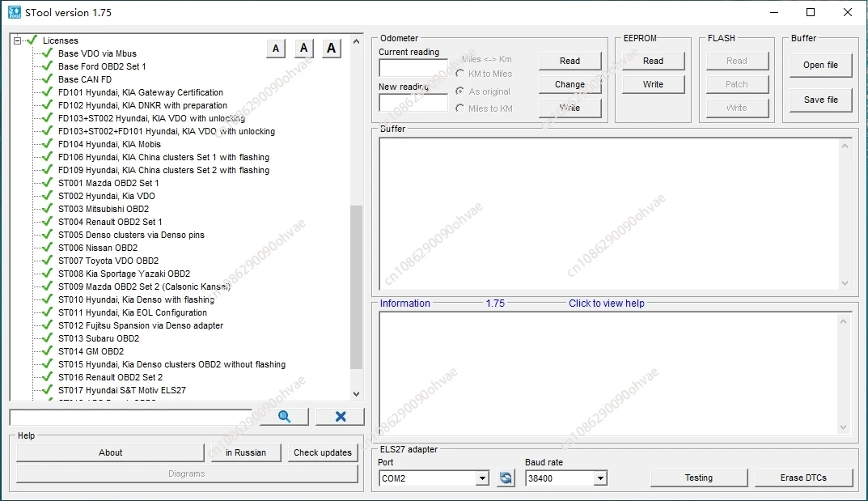
Task: Click the license tree scroll up arrow
Action: [356, 41]
